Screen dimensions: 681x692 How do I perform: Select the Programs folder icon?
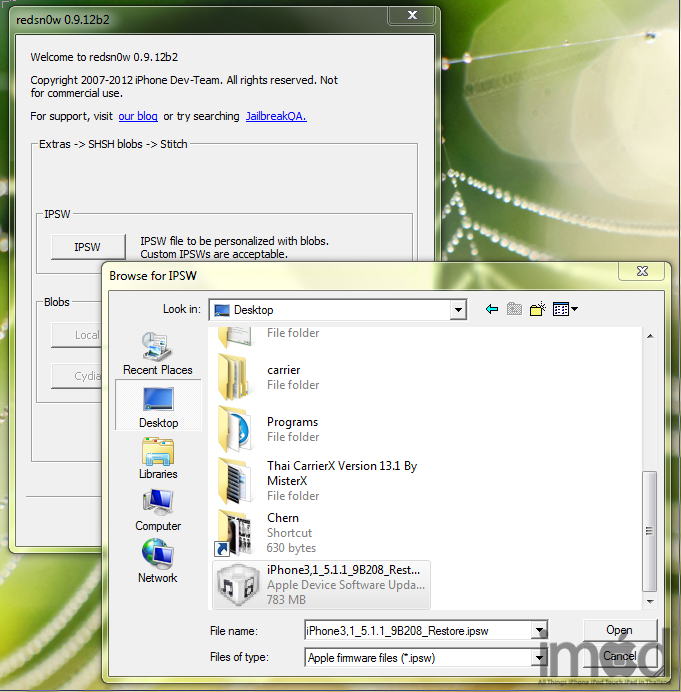coord(234,429)
